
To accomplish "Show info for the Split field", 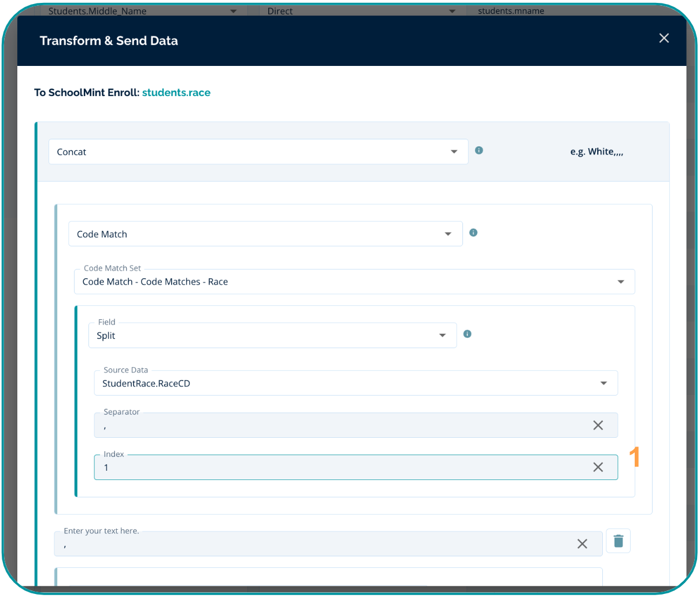I will (x=467, y=334).
